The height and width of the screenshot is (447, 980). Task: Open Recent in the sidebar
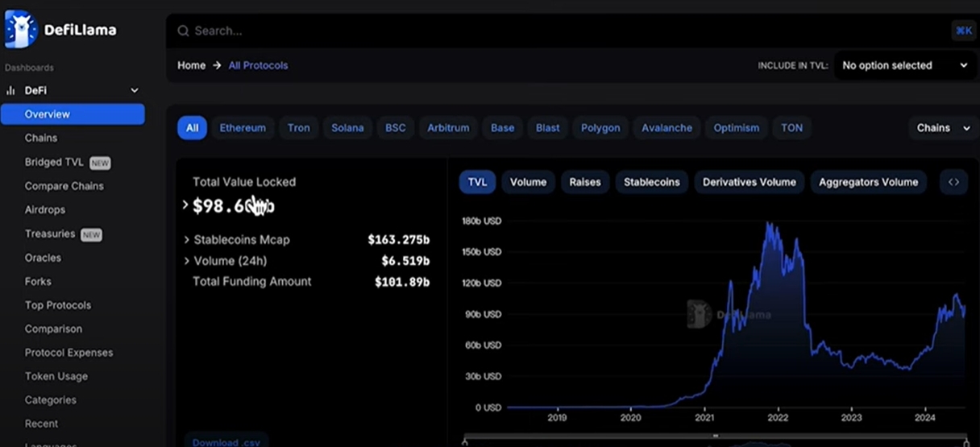pyautogui.click(x=41, y=424)
